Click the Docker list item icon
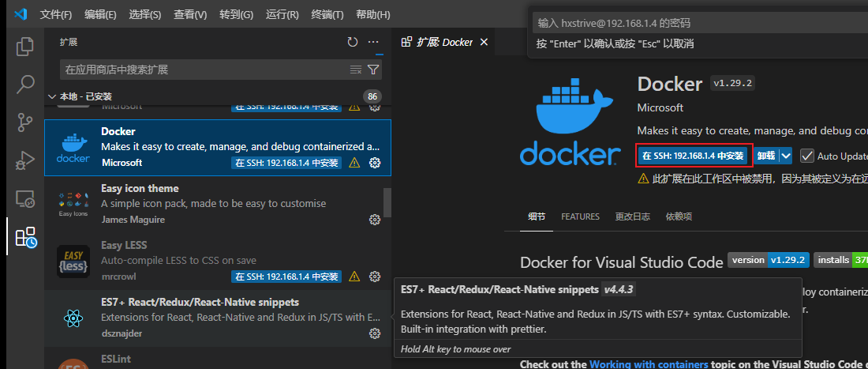 (73, 148)
